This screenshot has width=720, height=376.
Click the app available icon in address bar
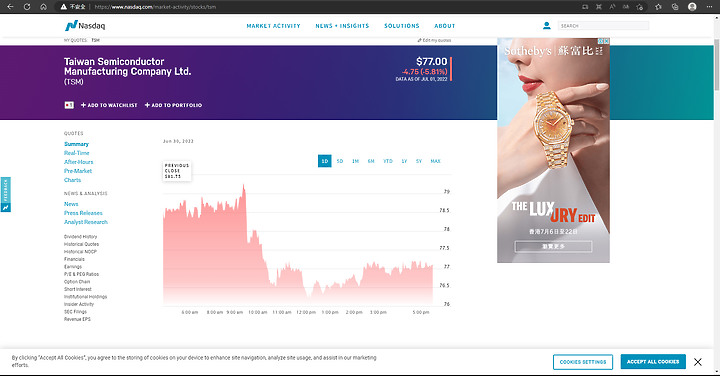tap(585, 7)
